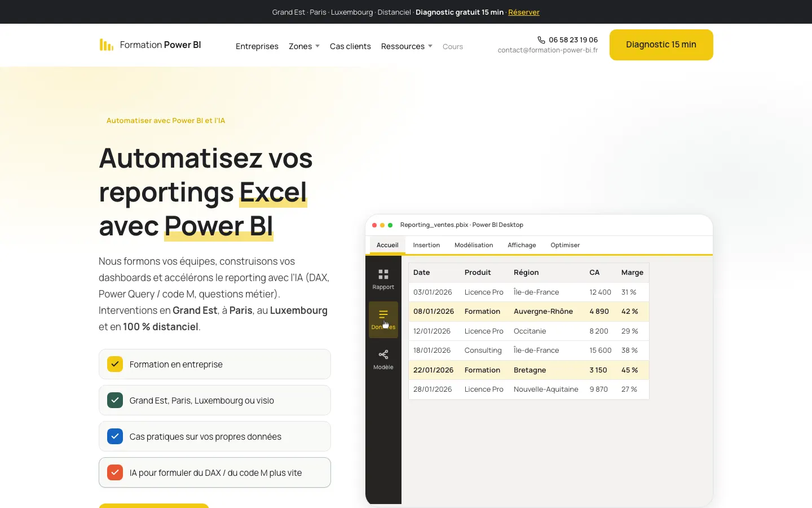Click the Automatiser avec Power BI et l'IA tag
Screen dimensions: 812x508
(166, 120)
